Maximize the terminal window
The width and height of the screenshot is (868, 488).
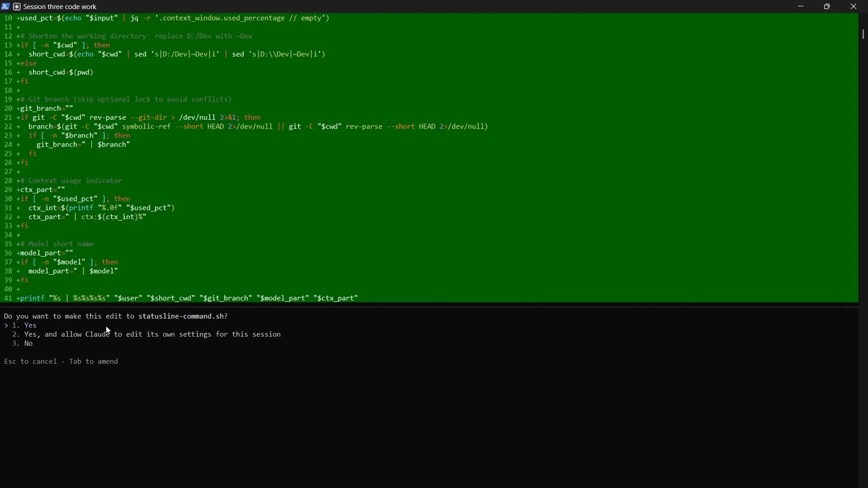point(827,7)
